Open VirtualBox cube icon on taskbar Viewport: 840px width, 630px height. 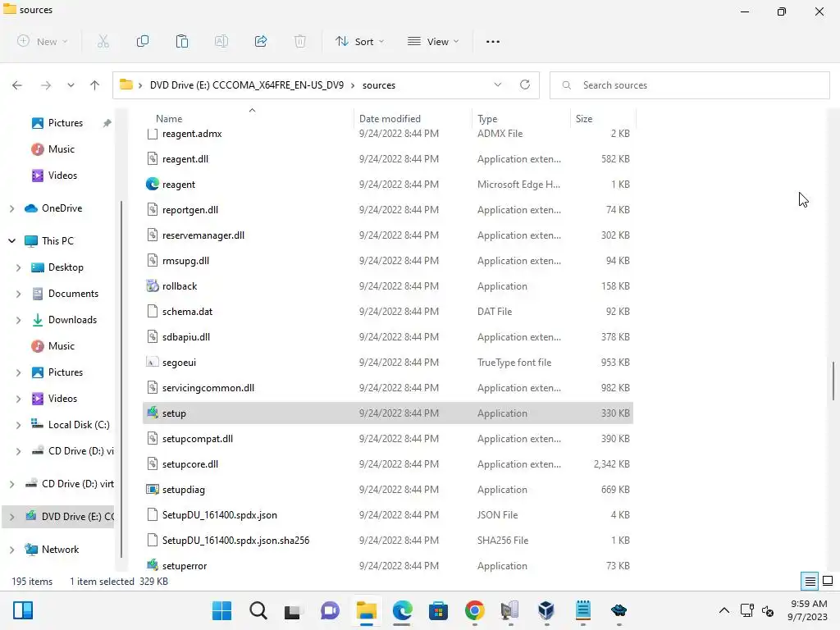tap(546, 610)
